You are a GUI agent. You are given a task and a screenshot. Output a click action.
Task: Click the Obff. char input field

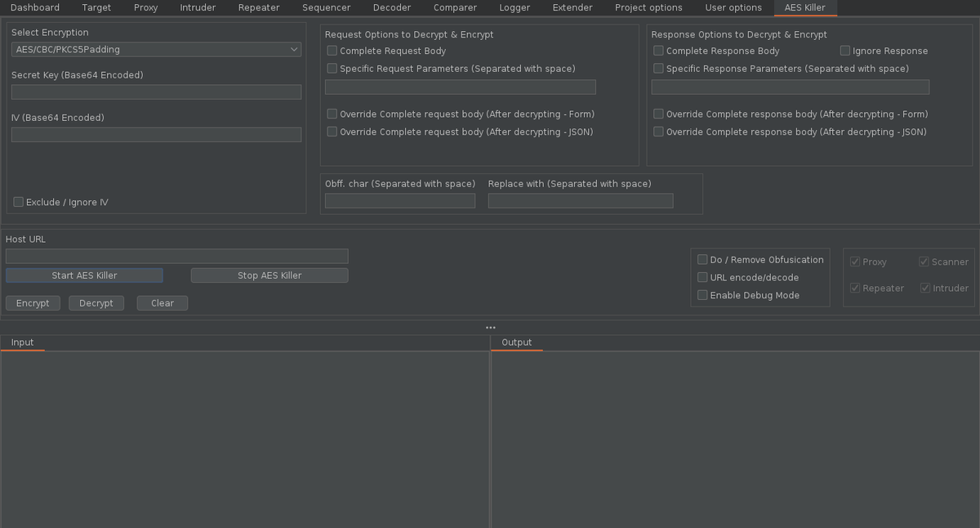pos(400,200)
